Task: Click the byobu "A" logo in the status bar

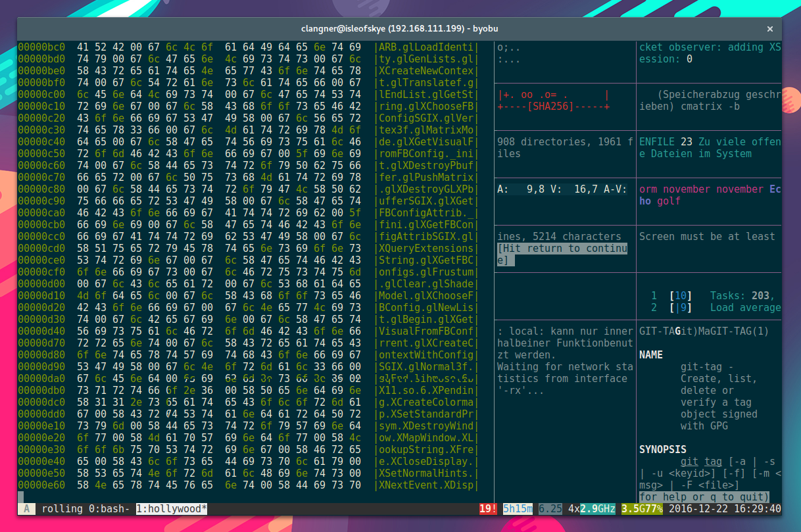Action: (27, 508)
